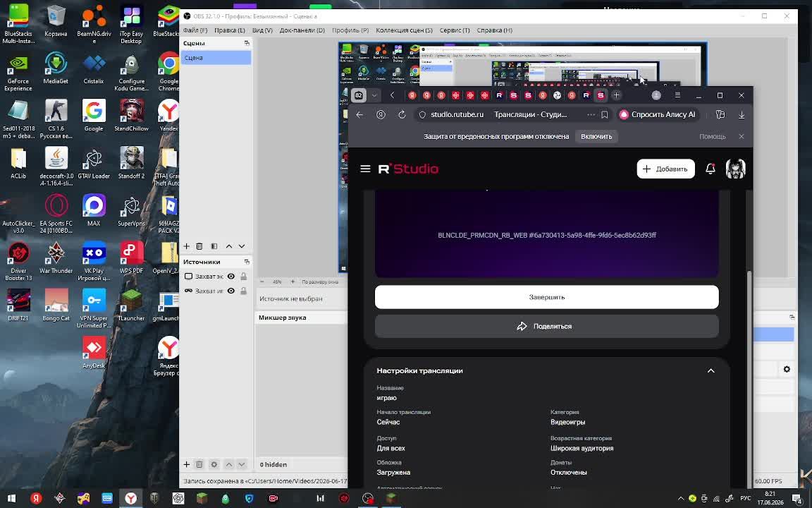Open OBS Справка menu
The height and width of the screenshot is (508, 812).
pos(495,30)
